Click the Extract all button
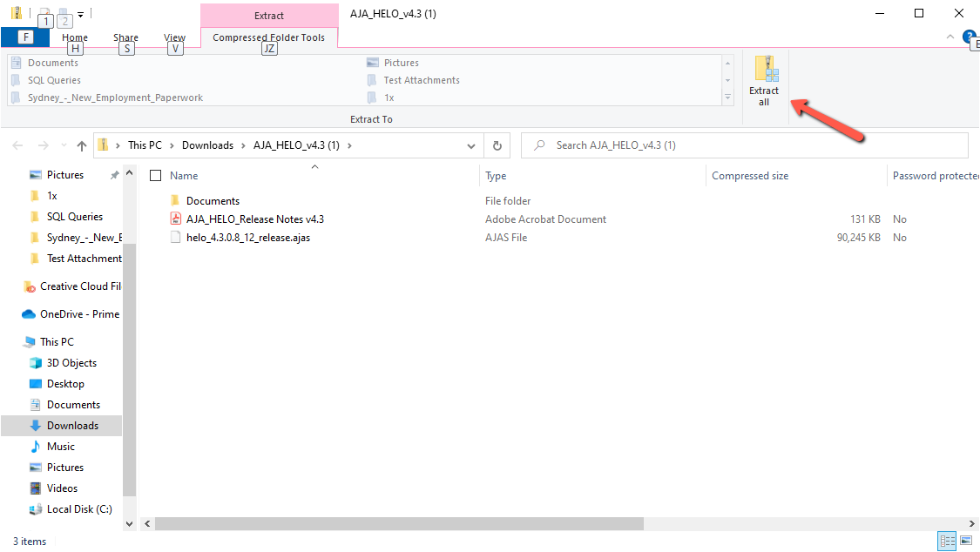 point(764,81)
